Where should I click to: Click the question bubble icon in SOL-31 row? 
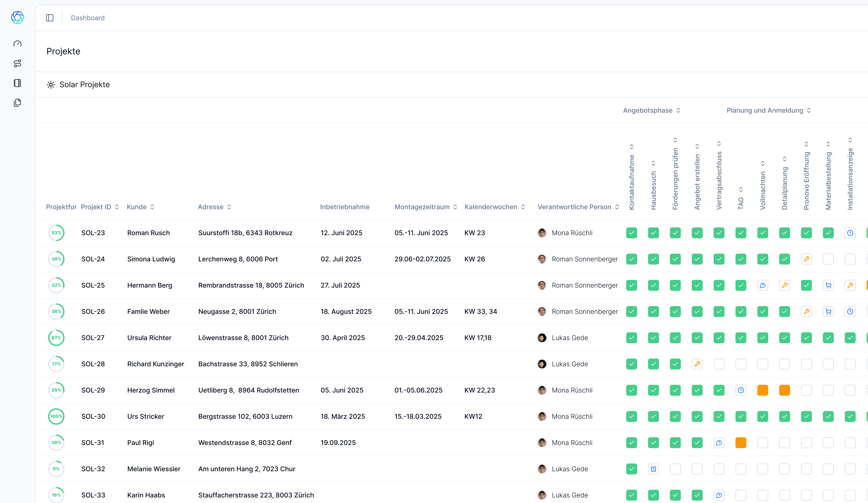pyautogui.click(x=719, y=443)
